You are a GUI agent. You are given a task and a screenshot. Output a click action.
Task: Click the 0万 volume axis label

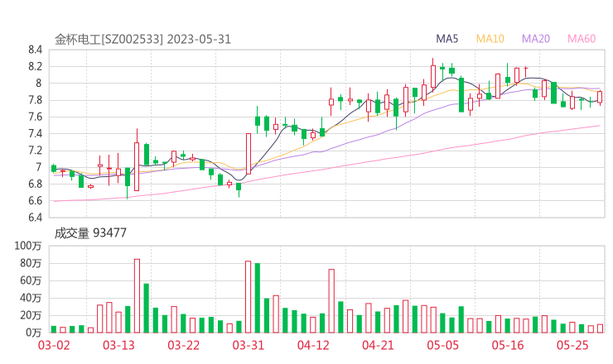point(34,333)
